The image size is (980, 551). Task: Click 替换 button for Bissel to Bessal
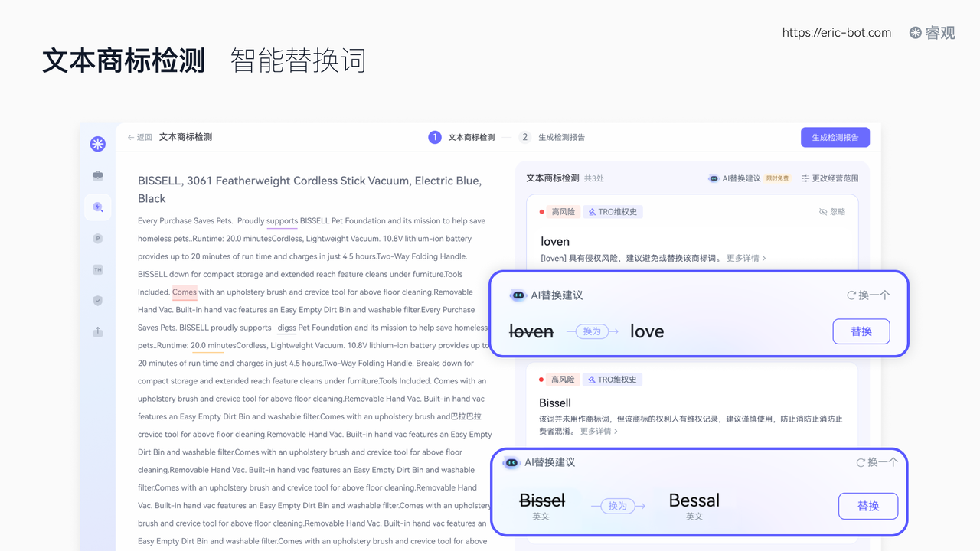tap(868, 506)
